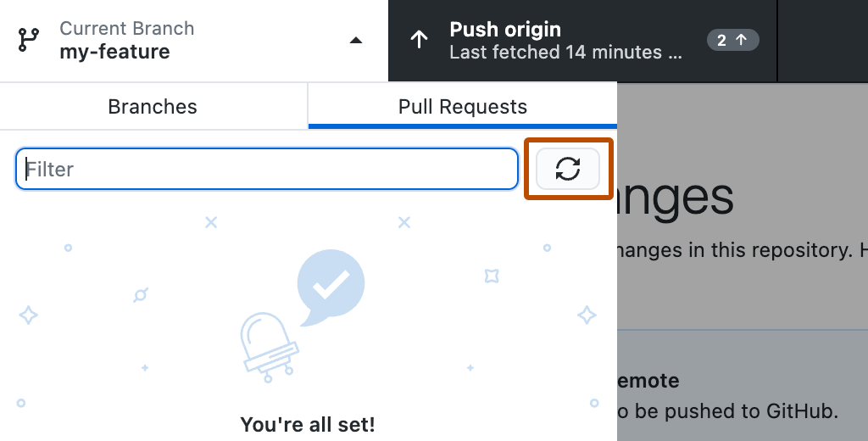Click the small arrow inside the commits badge
868x441 pixels.
[741, 40]
